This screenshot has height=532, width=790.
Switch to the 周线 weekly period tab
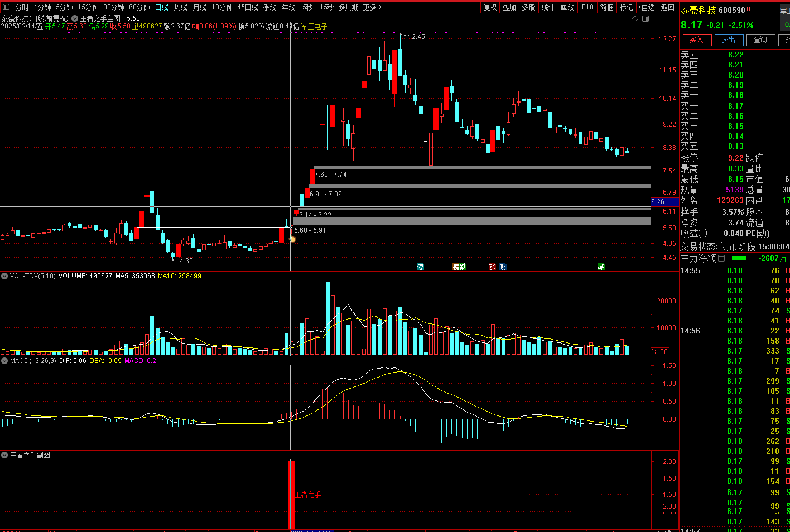coord(181,7)
